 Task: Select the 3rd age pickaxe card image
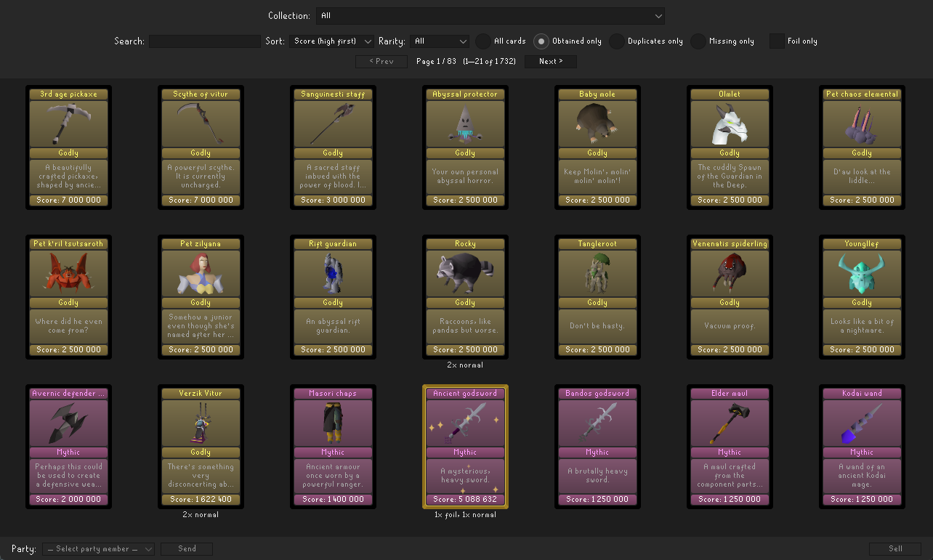[68, 123]
